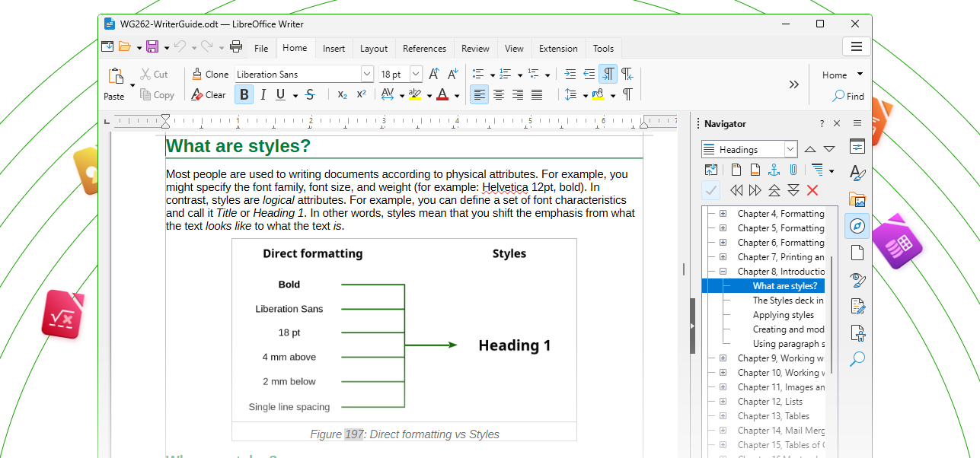
Task: Collapse the Chapter 8 tree node
Action: tap(723, 272)
